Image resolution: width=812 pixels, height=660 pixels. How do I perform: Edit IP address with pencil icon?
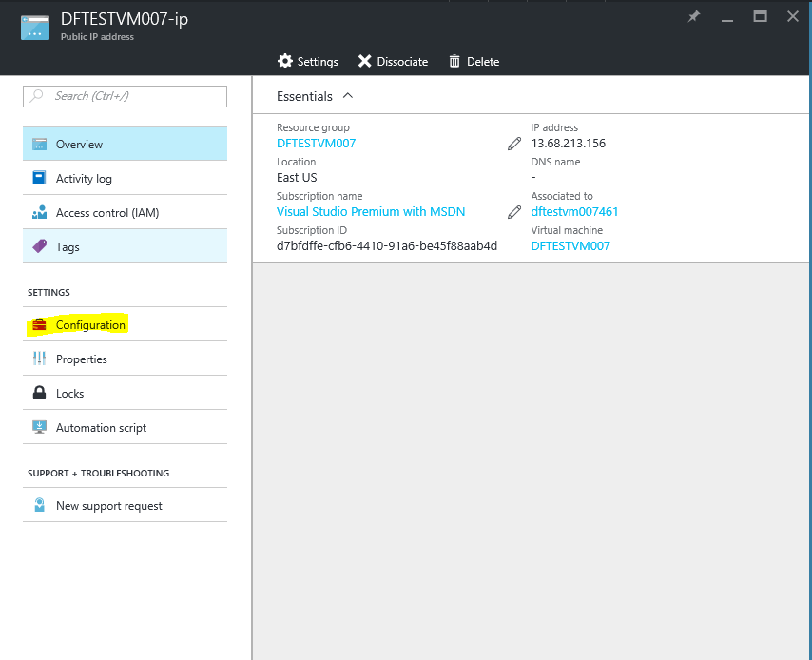click(514, 144)
